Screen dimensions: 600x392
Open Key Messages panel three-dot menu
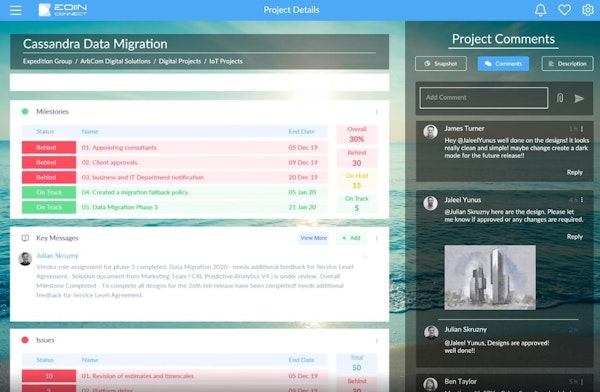(377, 238)
